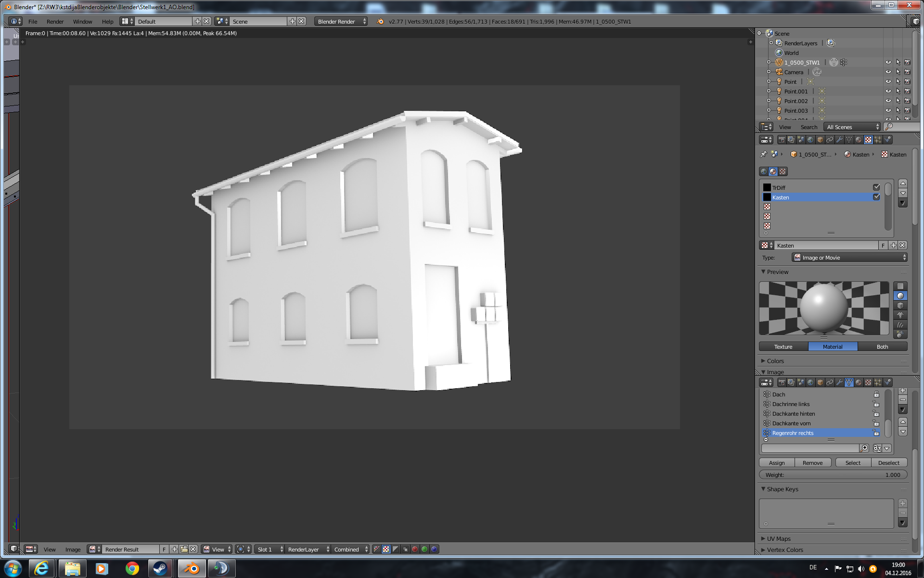Expand the Colors panel
Image resolution: width=924 pixels, height=578 pixels.
tap(775, 361)
